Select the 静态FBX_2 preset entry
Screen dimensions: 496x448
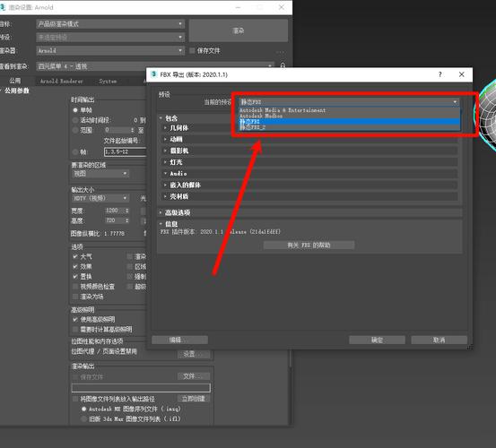click(349, 127)
